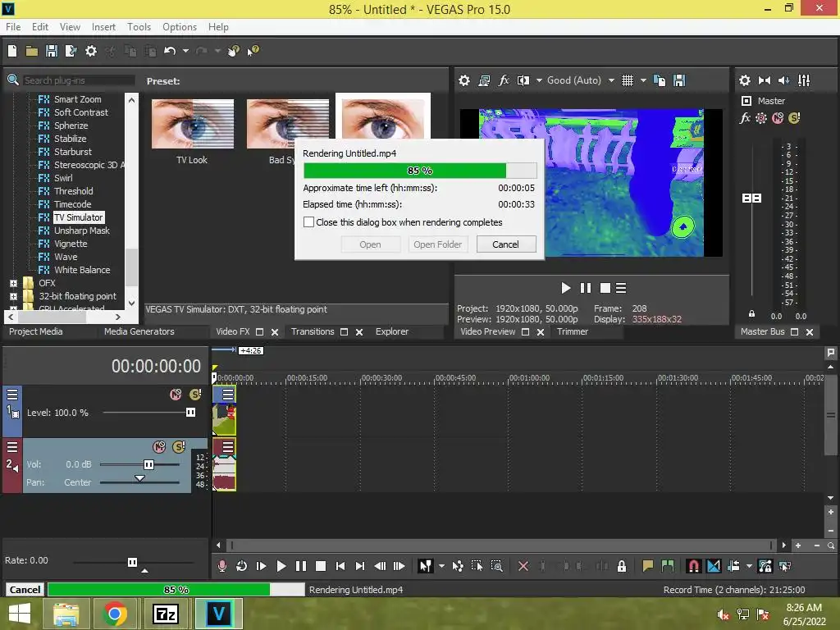The height and width of the screenshot is (630, 840).
Task: Click the Render As toolbar icon
Action: [71, 51]
